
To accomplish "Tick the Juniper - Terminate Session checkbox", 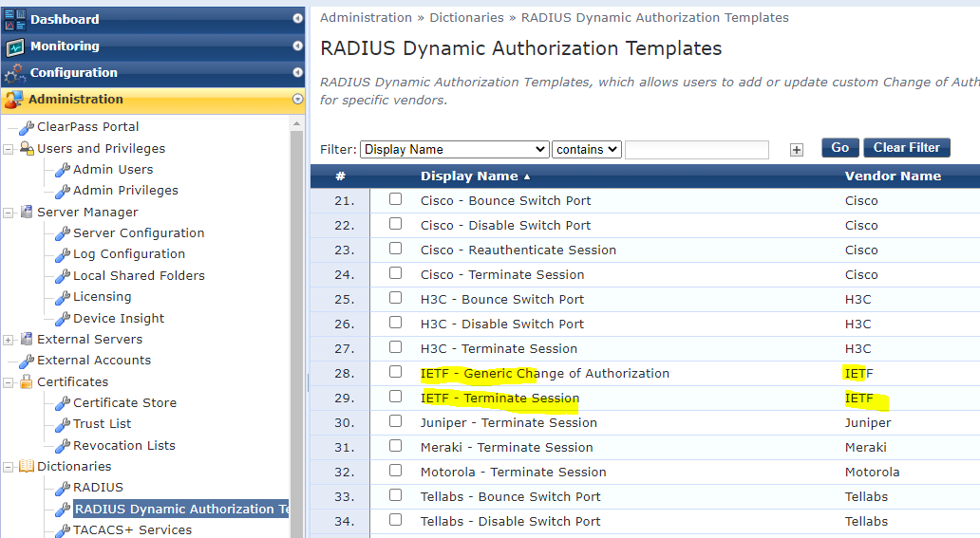I will click(395, 421).
